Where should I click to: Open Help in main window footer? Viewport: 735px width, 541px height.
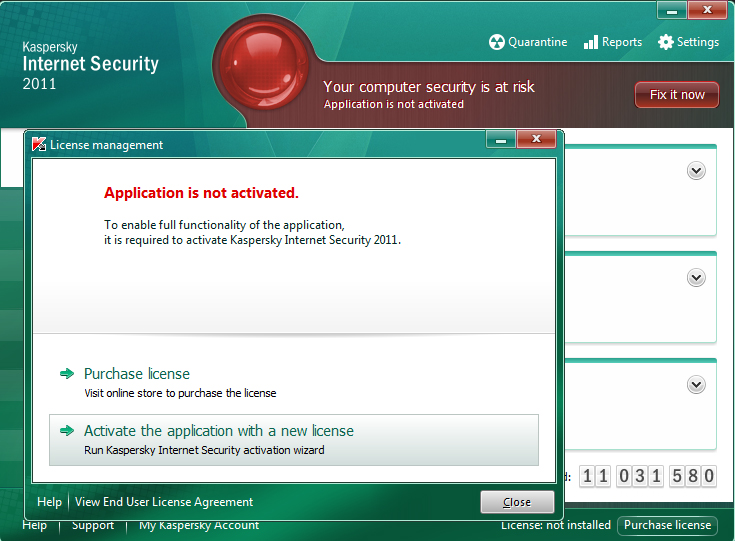(34, 526)
